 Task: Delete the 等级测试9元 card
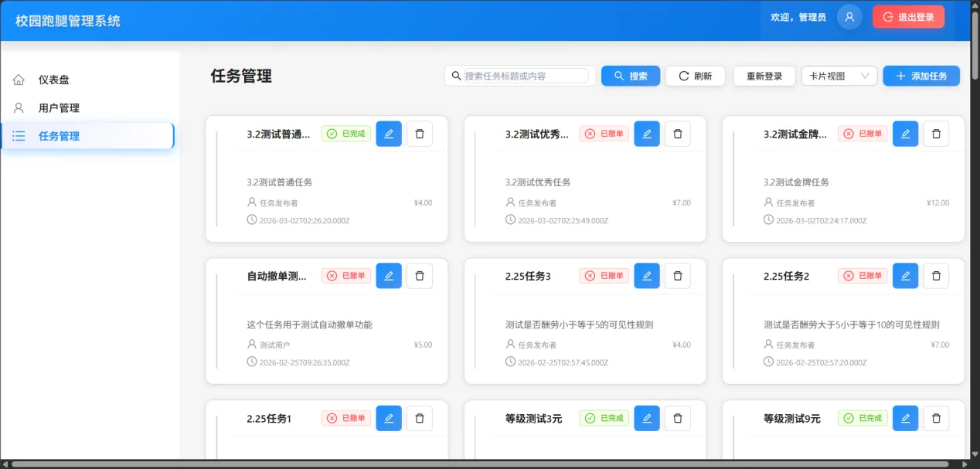pyautogui.click(x=936, y=418)
